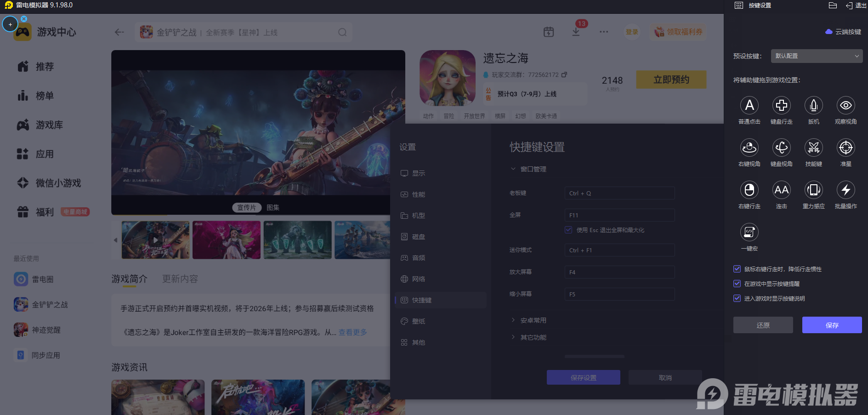Click the 查看更多 link
This screenshot has width=868, height=415.
pos(352,332)
